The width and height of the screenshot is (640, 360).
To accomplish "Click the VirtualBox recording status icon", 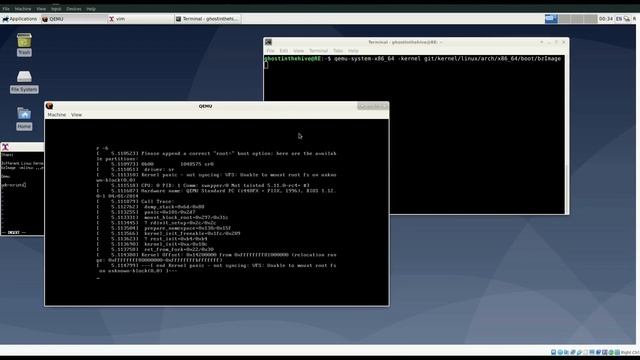I will [598, 352].
